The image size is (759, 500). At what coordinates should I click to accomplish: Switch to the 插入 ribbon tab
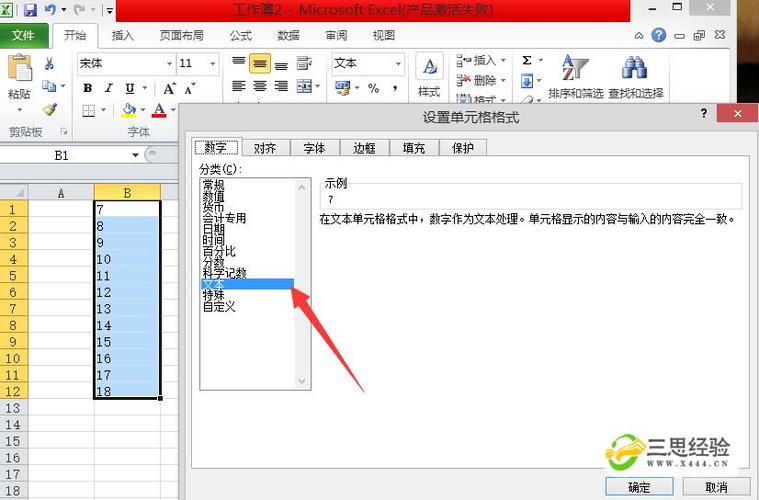click(122, 35)
